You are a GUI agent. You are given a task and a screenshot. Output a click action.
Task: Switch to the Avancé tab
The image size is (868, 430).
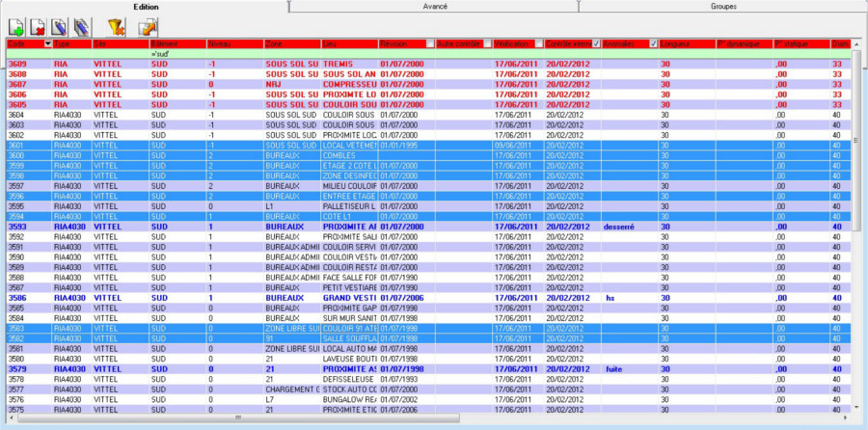pyautogui.click(x=435, y=7)
